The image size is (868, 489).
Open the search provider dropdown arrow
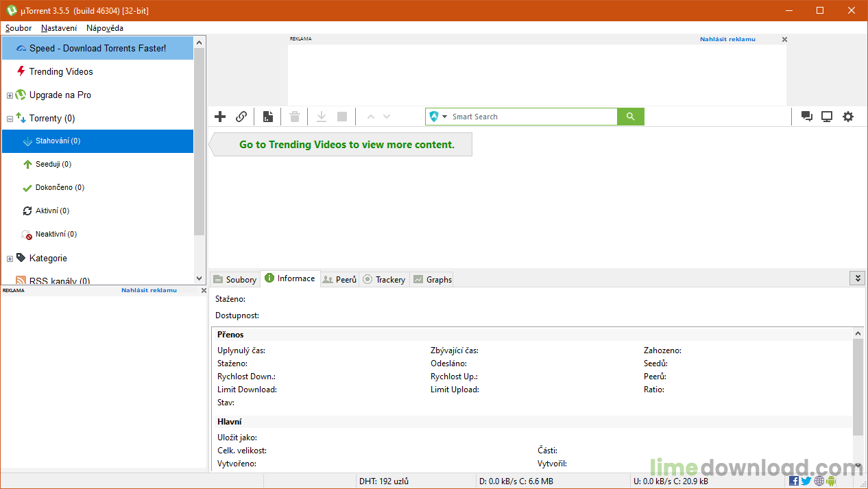click(x=444, y=117)
